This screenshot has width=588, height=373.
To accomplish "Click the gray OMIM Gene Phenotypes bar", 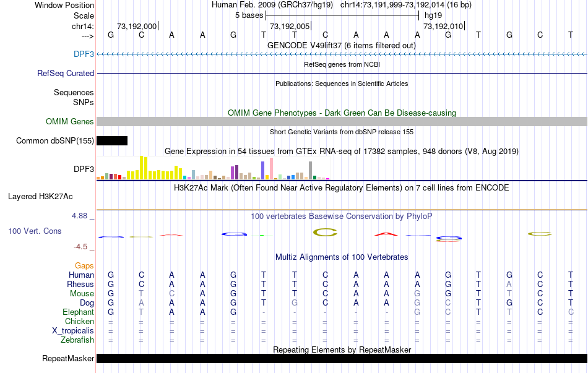I will 342,122.
